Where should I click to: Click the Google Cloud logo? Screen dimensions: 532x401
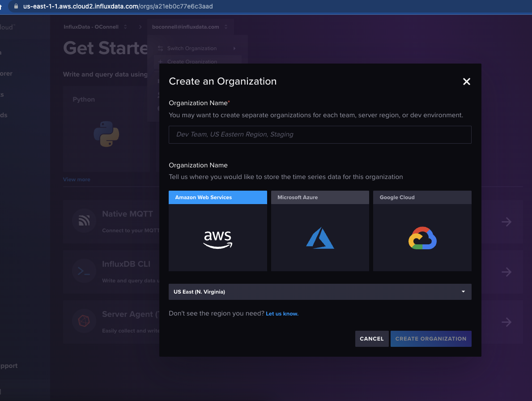[422, 238]
